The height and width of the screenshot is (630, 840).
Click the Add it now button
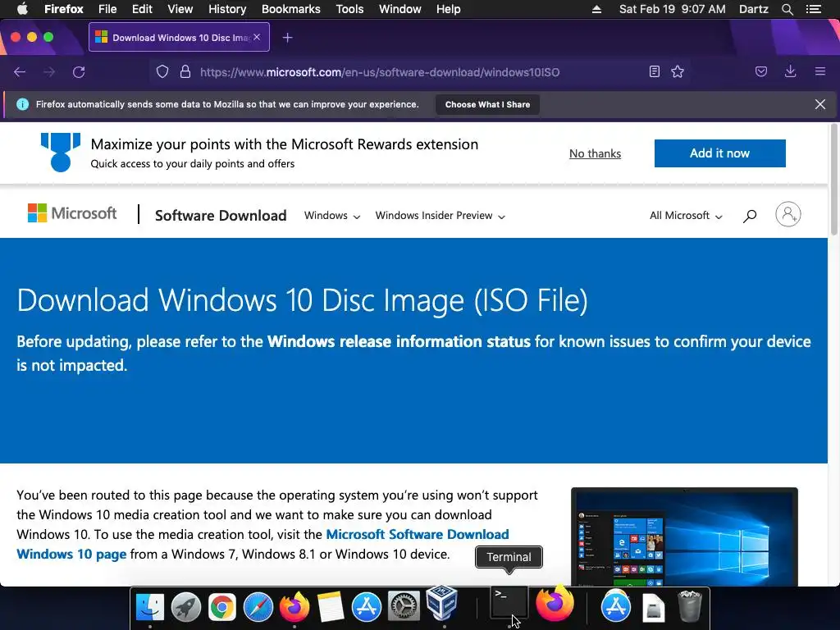[x=720, y=153]
